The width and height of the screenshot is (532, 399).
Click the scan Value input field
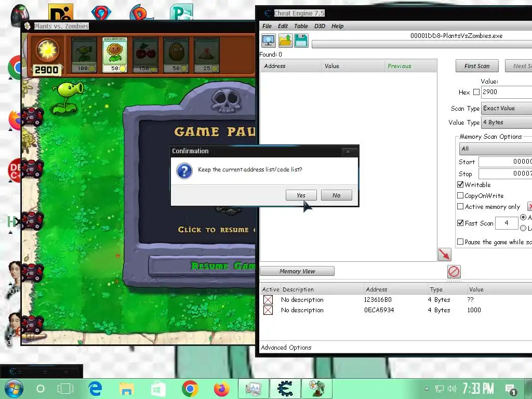coord(507,92)
